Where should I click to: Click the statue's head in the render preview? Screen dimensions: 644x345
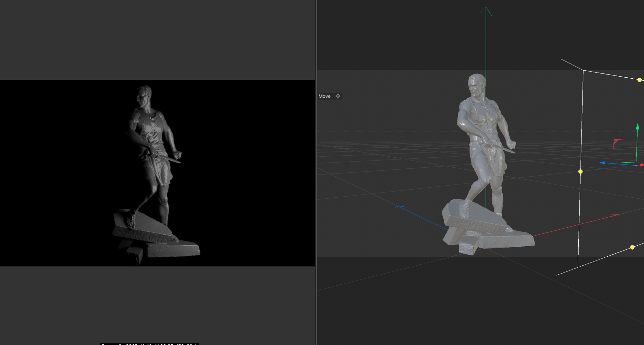pyautogui.click(x=143, y=95)
